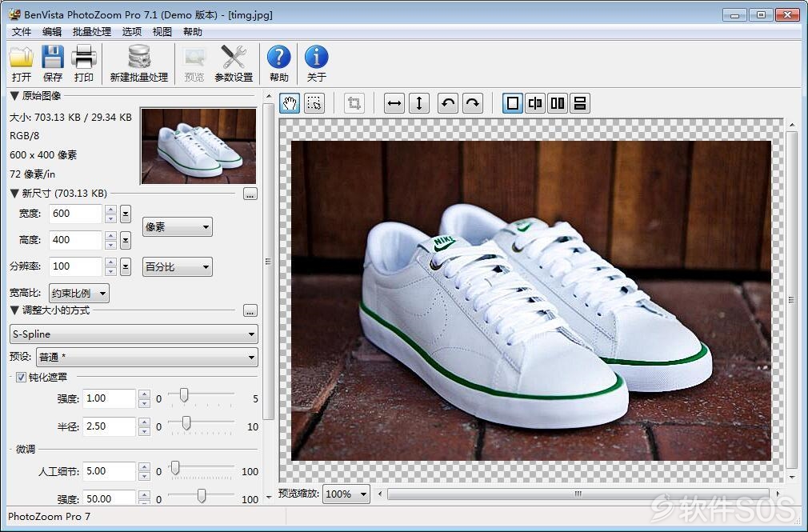Open the 像素 unit dropdown
The image size is (808, 532).
(178, 227)
